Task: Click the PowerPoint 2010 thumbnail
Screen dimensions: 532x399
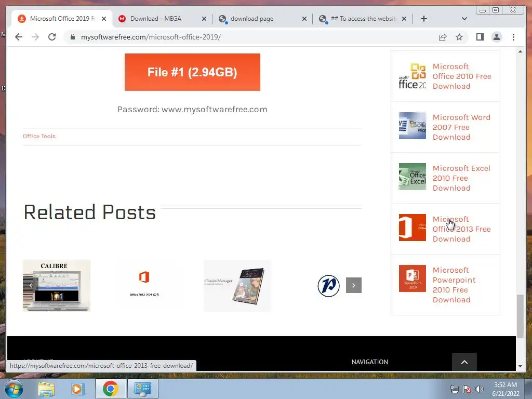Action: click(412, 278)
